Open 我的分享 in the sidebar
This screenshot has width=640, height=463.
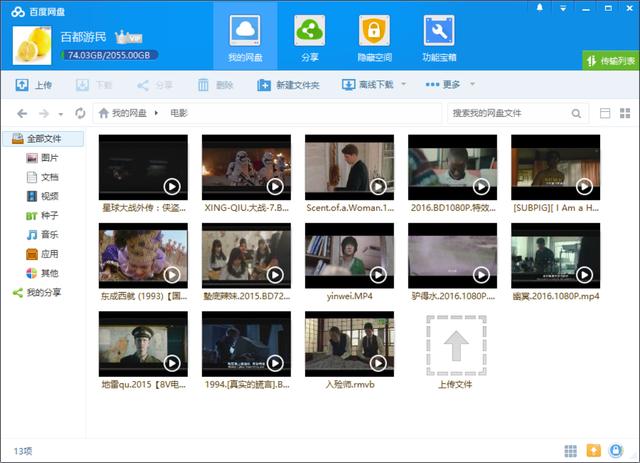37,292
